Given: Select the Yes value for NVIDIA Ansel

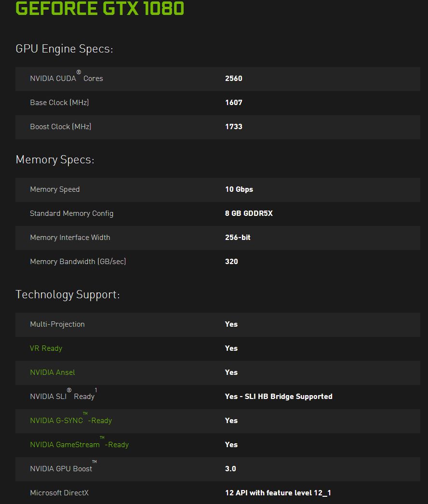Looking at the screenshot, I should [x=231, y=372].
